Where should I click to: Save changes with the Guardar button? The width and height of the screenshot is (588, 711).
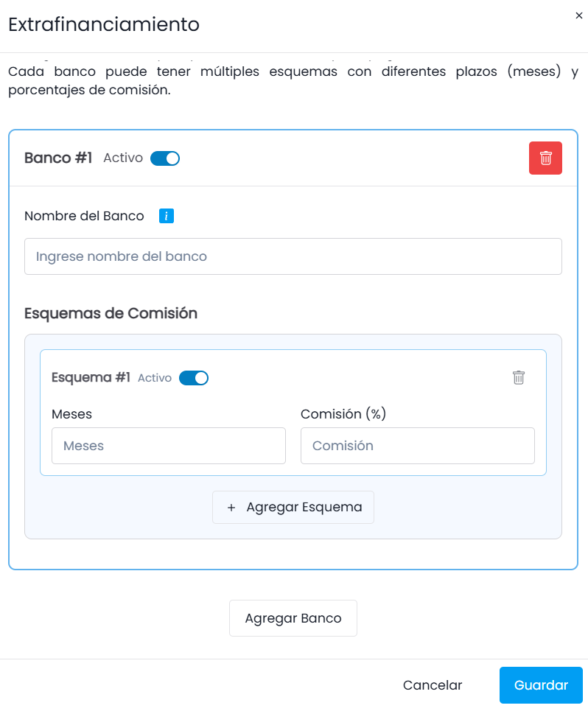pyautogui.click(x=541, y=685)
